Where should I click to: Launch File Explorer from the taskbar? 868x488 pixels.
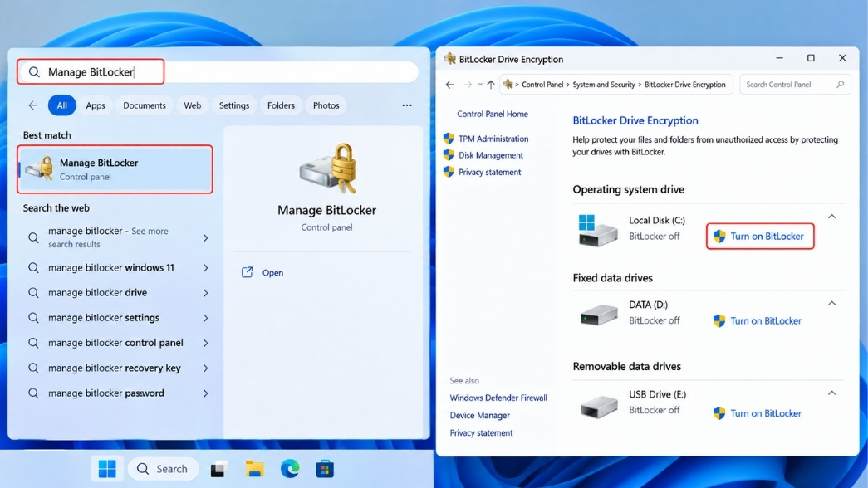point(255,469)
